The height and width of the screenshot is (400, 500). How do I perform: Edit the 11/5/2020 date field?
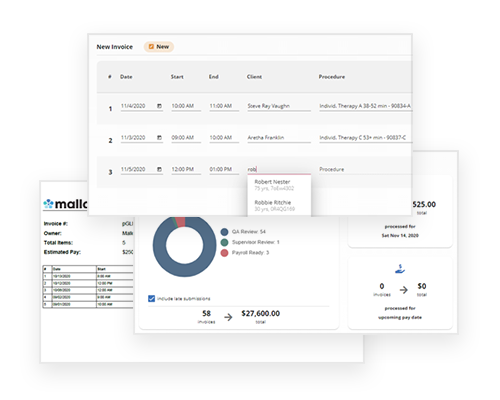coord(142,170)
